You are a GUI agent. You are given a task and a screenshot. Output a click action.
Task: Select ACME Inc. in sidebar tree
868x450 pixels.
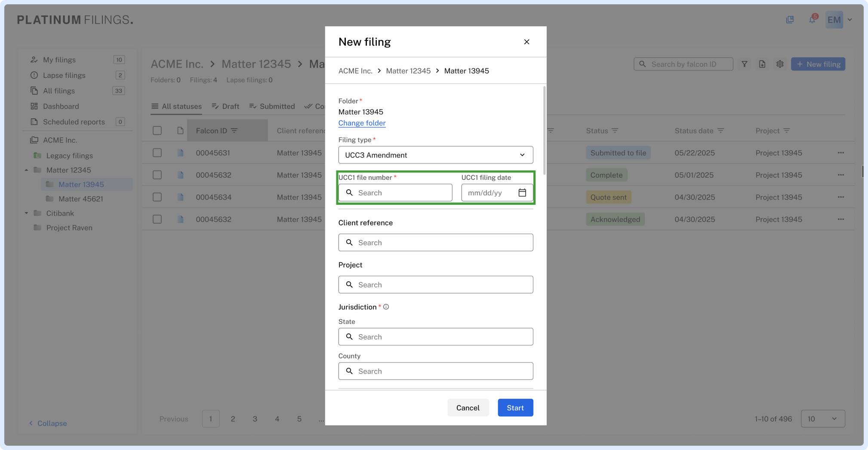(60, 140)
